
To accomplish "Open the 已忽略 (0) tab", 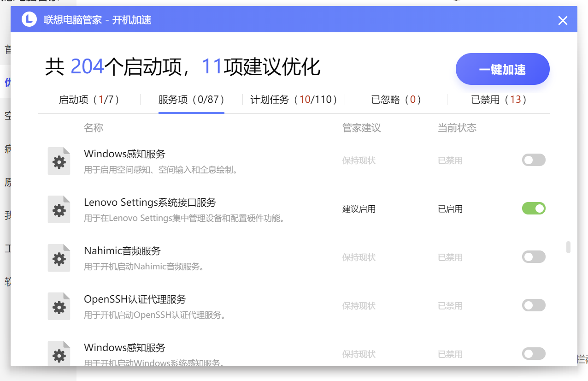I will click(396, 100).
